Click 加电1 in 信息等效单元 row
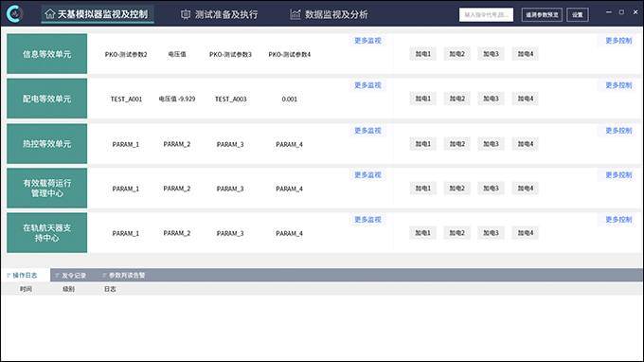644x362 pixels. coord(423,54)
